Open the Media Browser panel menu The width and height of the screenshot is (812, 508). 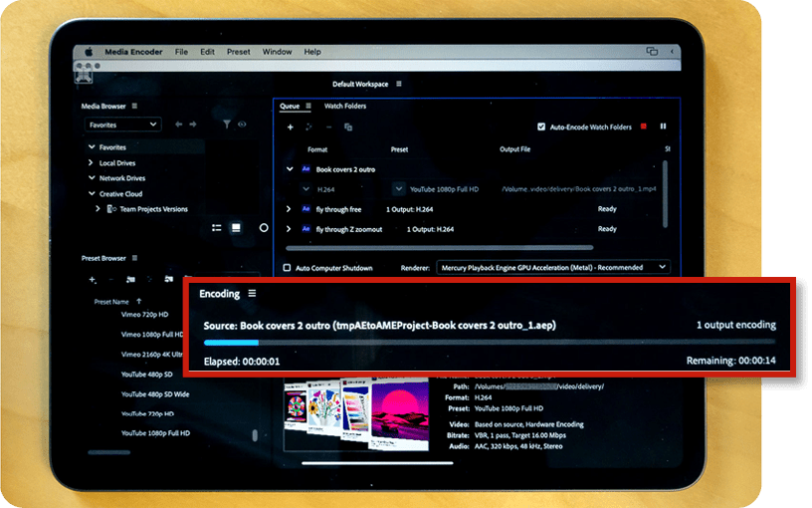[134, 106]
